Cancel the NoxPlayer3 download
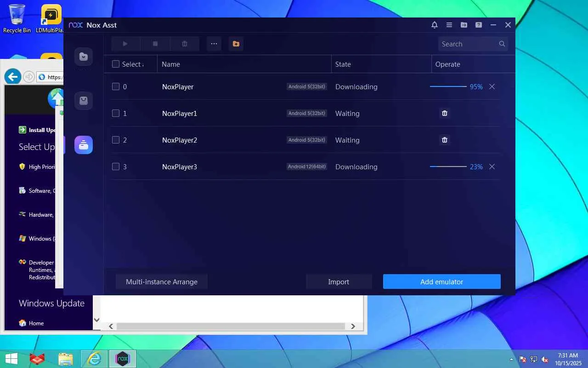 coord(492,167)
